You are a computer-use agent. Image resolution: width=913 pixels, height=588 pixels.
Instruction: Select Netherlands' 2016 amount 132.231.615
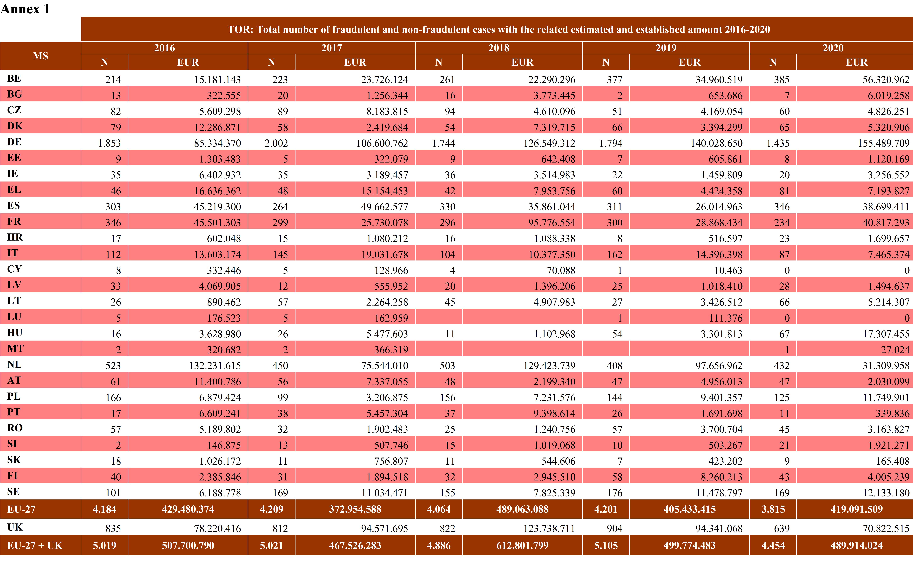[215, 366]
